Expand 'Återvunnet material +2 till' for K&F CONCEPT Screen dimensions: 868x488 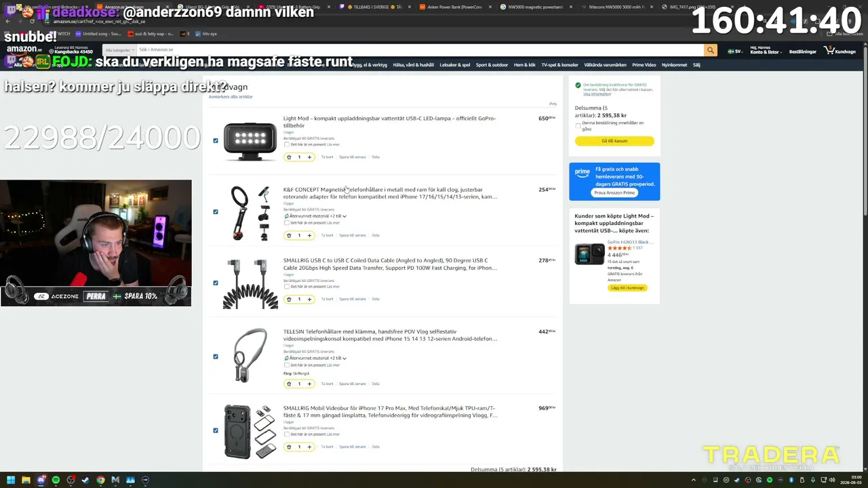pos(315,216)
